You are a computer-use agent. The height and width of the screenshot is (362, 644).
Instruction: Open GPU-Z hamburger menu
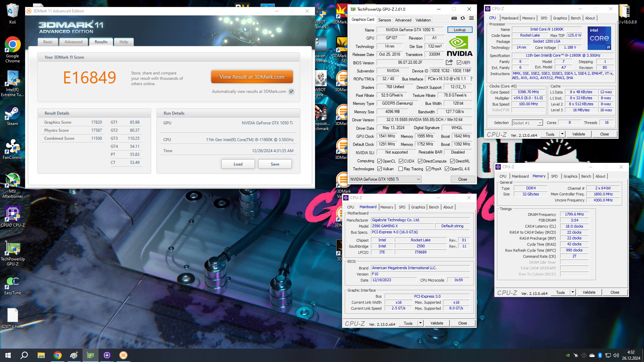471,18
